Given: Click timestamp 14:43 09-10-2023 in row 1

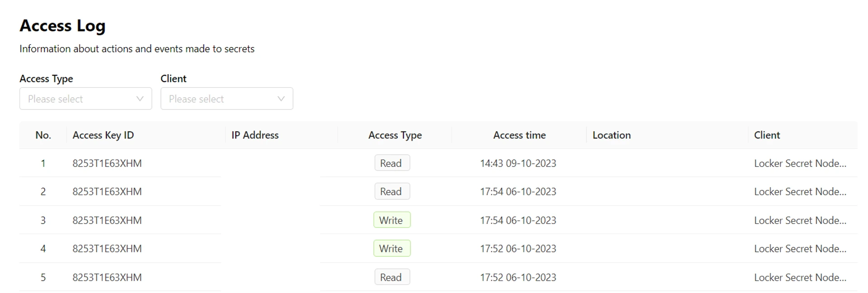Looking at the screenshot, I should click(518, 163).
